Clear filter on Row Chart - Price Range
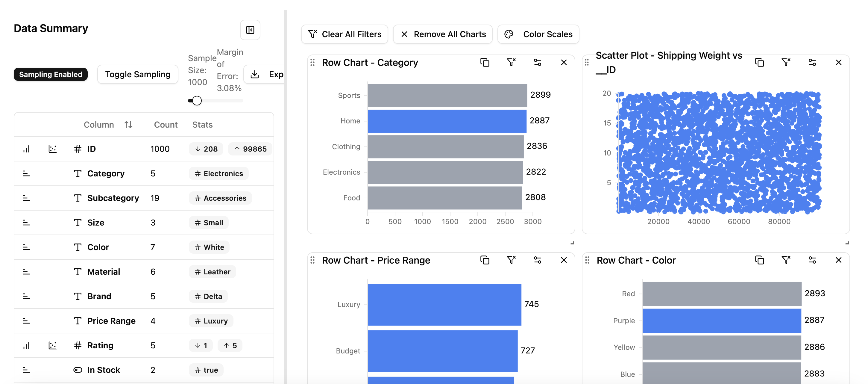This screenshot has width=868, height=384. pyautogui.click(x=511, y=260)
